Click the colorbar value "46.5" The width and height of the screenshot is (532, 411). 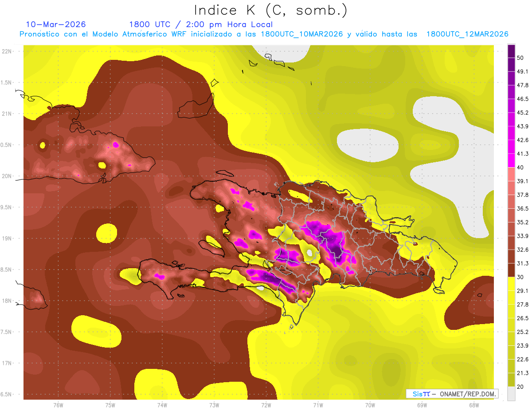coord(522,99)
